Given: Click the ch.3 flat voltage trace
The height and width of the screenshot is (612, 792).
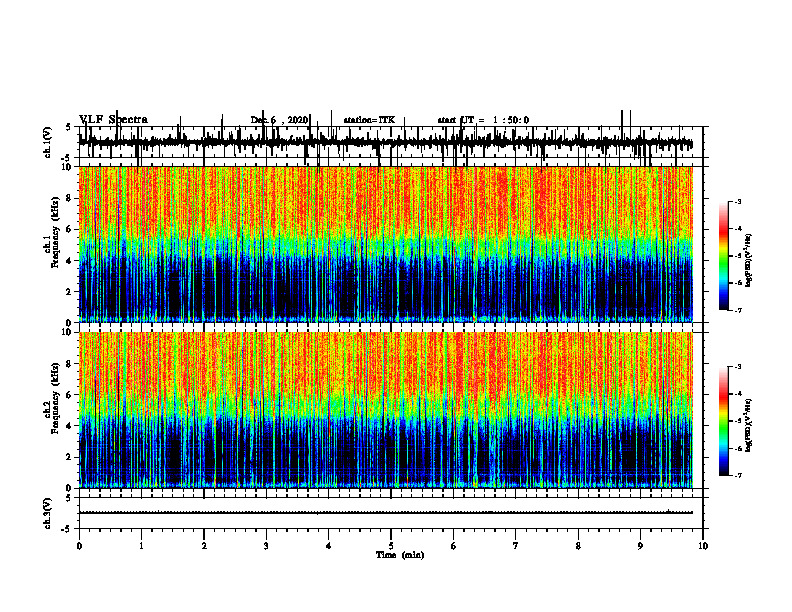Looking at the screenshot, I should (386, 513).
